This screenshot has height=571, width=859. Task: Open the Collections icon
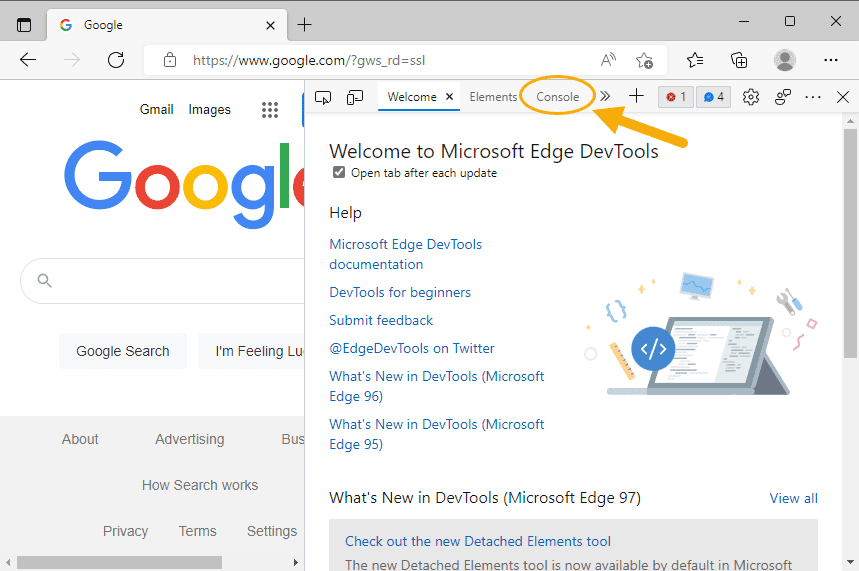pyautogui.click(x=739, y=60)
